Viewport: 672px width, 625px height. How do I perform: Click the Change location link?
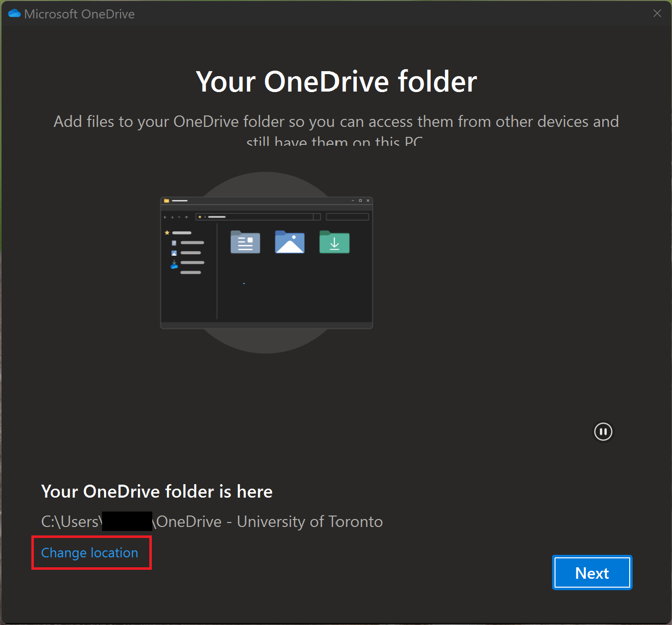90,553
